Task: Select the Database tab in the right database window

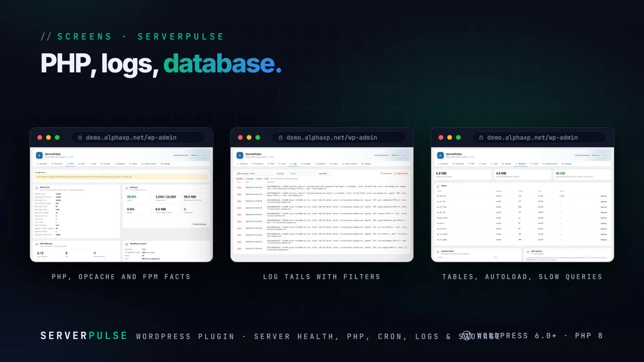Action: (x=520, y=164)
